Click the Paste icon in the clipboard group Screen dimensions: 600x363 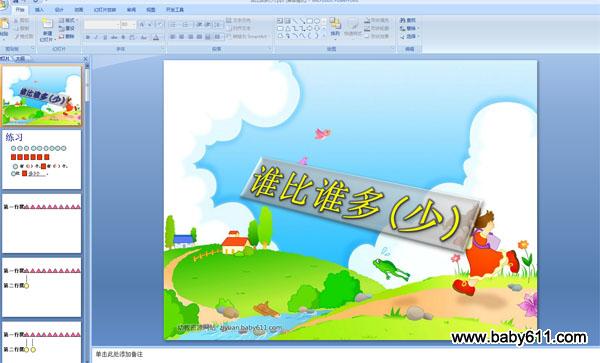pos(4,24)
